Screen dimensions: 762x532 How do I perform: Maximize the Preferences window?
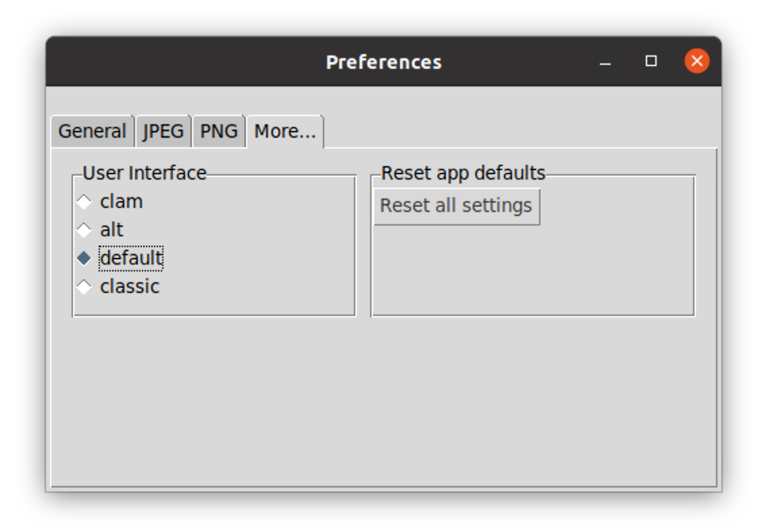click(651, 61)
